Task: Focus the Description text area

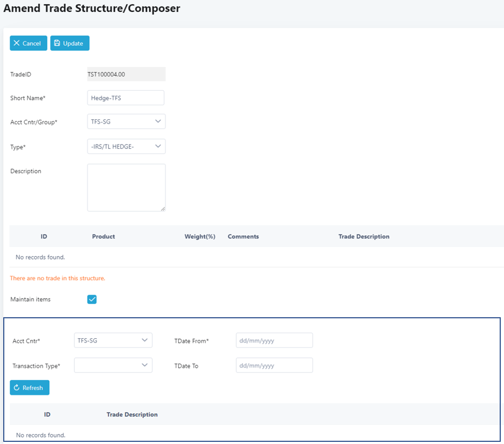Action: [x=126, y=187]
